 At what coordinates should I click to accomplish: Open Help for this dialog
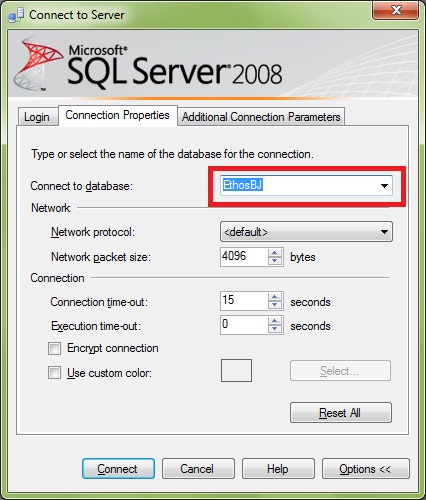(x=278, y=469)
